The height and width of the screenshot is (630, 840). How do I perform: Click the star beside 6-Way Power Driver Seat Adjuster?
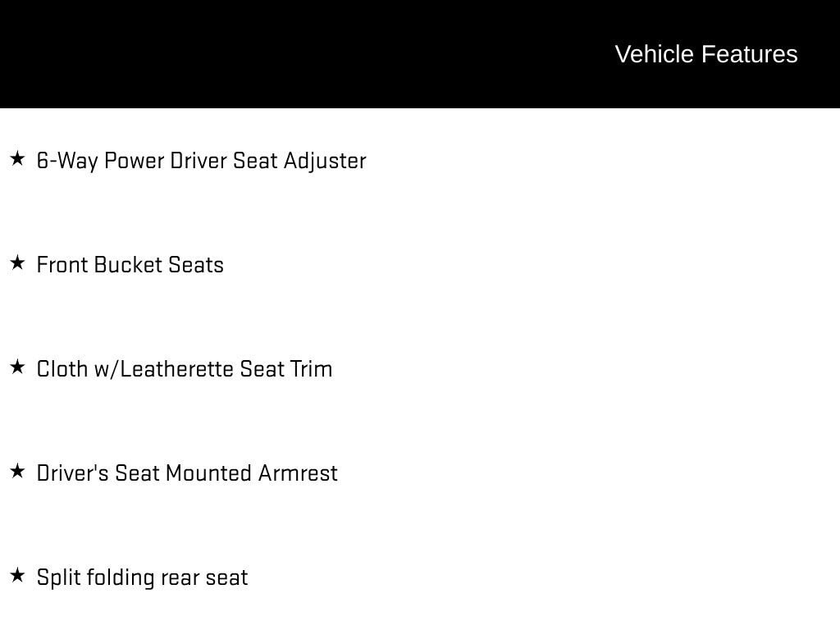pos(17,158)
